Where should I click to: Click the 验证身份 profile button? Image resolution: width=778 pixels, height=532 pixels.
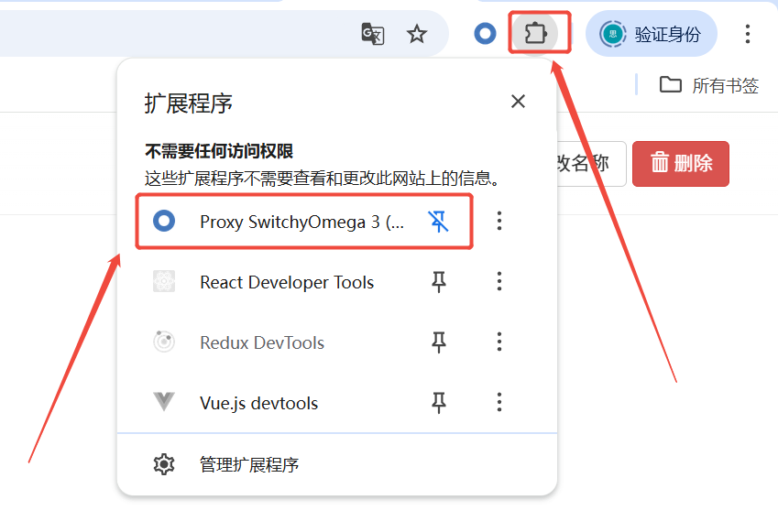[x=651, y=34]
